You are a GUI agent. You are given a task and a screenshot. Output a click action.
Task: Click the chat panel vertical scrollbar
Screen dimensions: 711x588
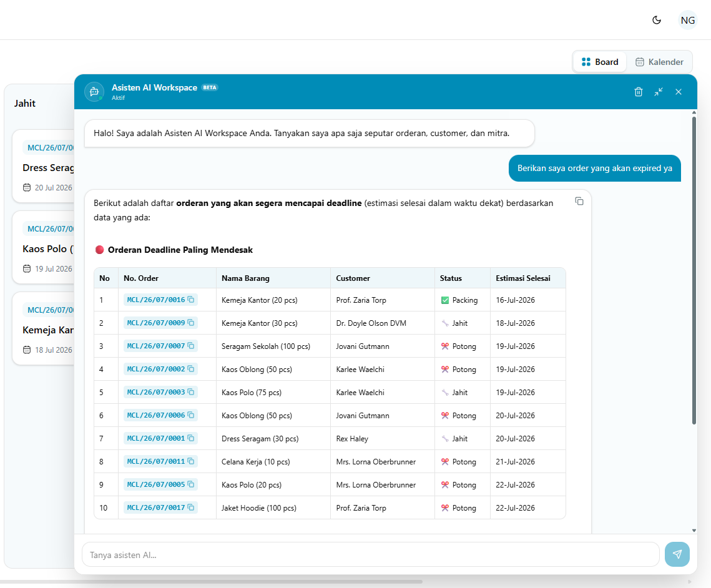(x=694, y=270)
